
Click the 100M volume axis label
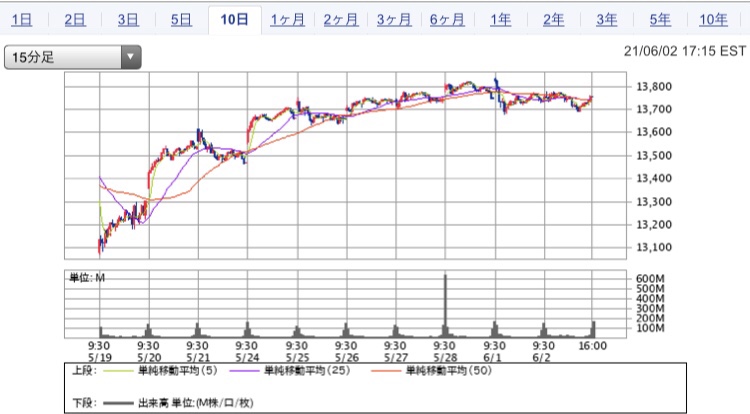650,328
